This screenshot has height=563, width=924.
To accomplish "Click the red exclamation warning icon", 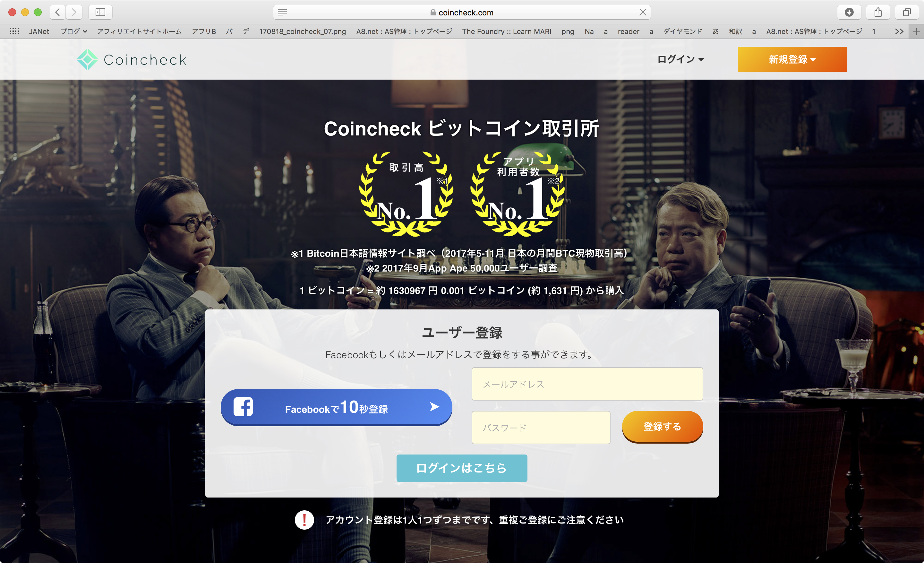I will [x=304, y=520].
